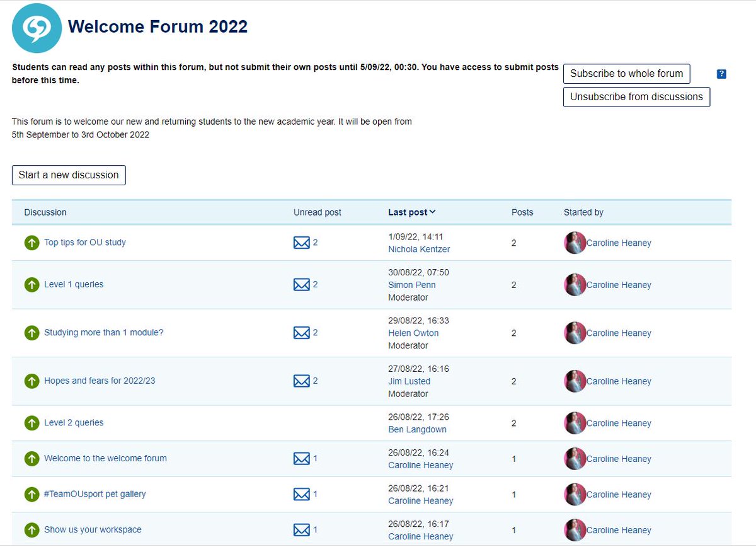Click Caroline Heaney last-post link in workspace row
This screenshot has width=756, height=547.
click(x=421, y=537)
